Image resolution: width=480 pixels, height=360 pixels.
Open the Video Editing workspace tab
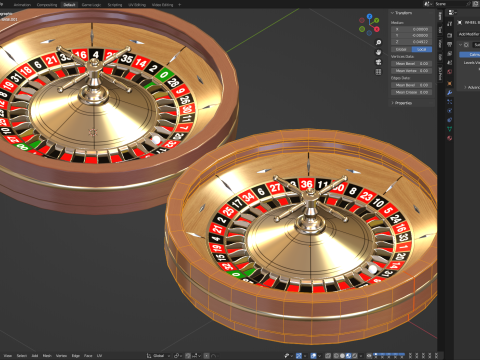162,5
